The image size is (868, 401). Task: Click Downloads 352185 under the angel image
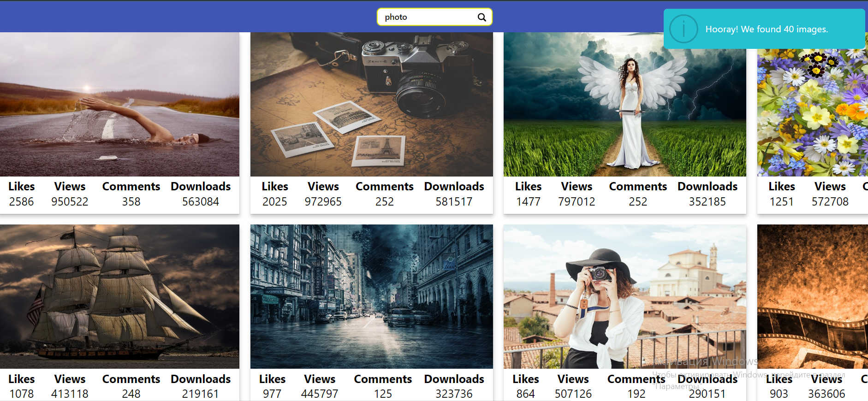pos(707,202)
